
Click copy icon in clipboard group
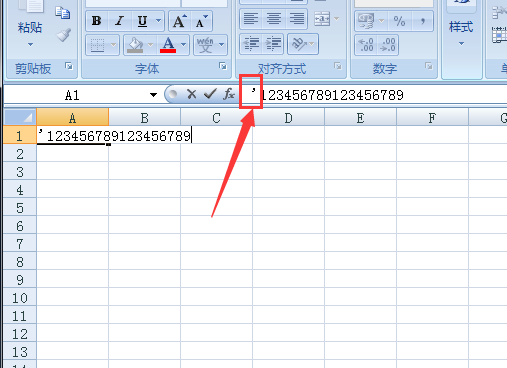click(63, 13)
